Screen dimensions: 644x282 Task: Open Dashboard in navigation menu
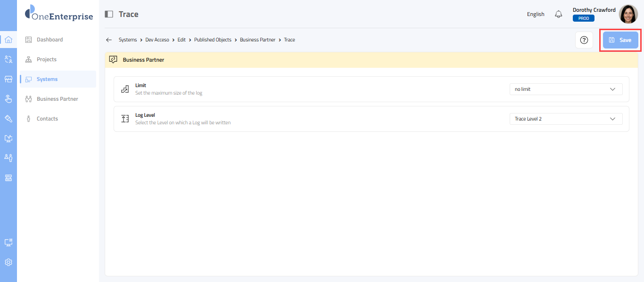coord(50,40)
